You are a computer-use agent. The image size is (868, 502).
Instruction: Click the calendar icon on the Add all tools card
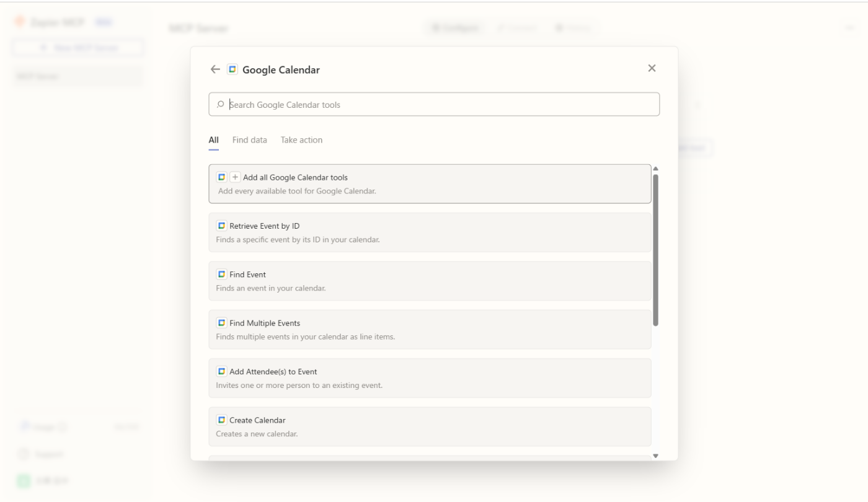(x=221, y=177)
